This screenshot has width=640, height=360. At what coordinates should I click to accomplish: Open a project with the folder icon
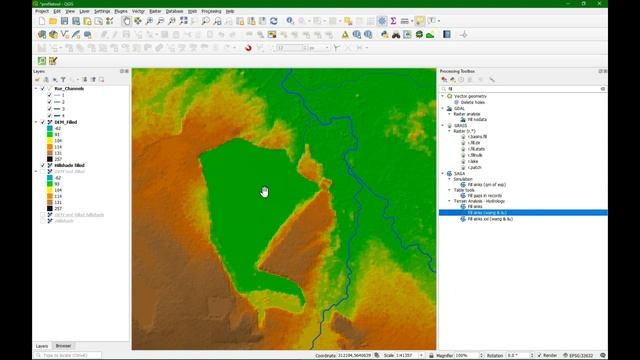tap(53, 21)
